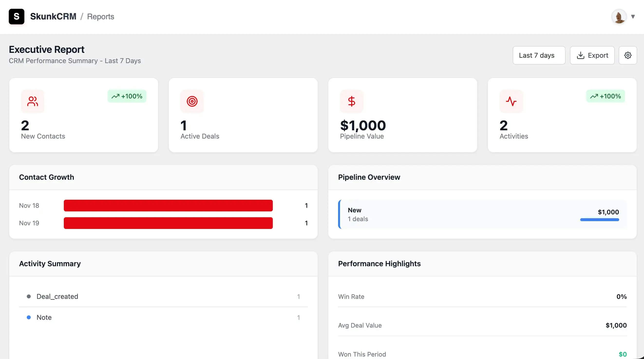
Task: Click the download icon in Export button
Action: 581,55
